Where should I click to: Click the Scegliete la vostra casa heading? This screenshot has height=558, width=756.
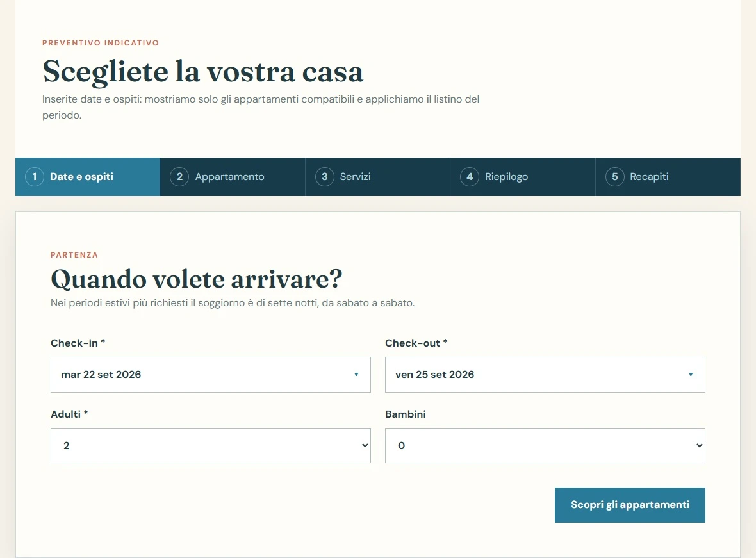pos(202,72)
